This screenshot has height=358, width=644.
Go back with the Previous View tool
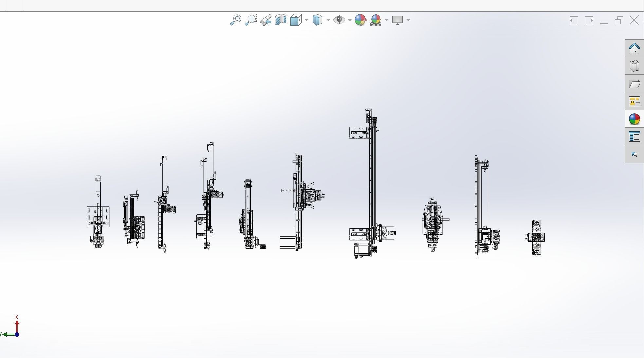(266, 20)
